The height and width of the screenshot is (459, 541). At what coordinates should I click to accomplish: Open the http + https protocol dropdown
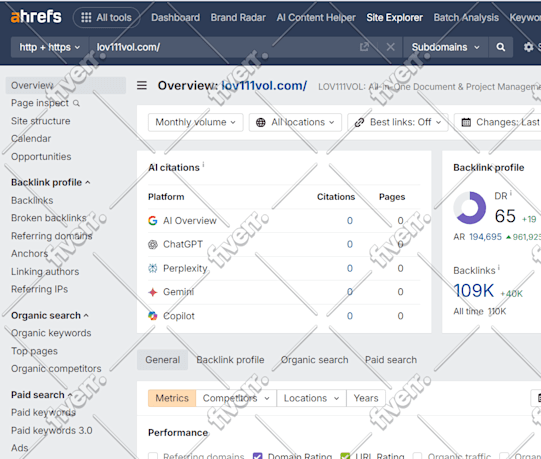50,47
